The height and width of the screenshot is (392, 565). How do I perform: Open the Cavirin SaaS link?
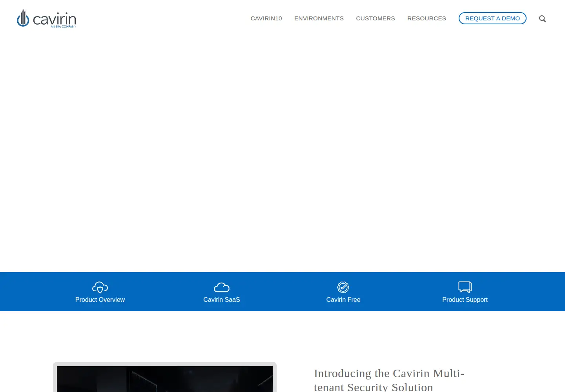pos(222,299)
